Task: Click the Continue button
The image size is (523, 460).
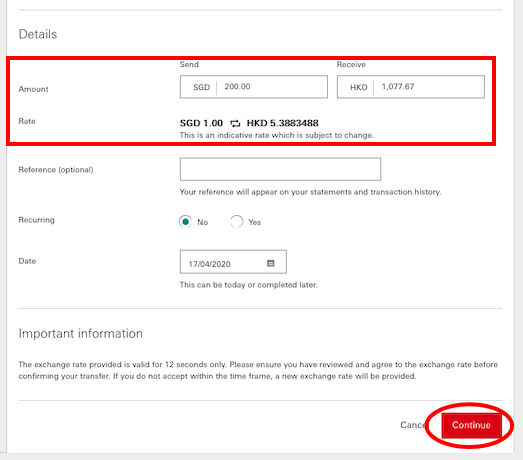Action: tap(471, 425)
